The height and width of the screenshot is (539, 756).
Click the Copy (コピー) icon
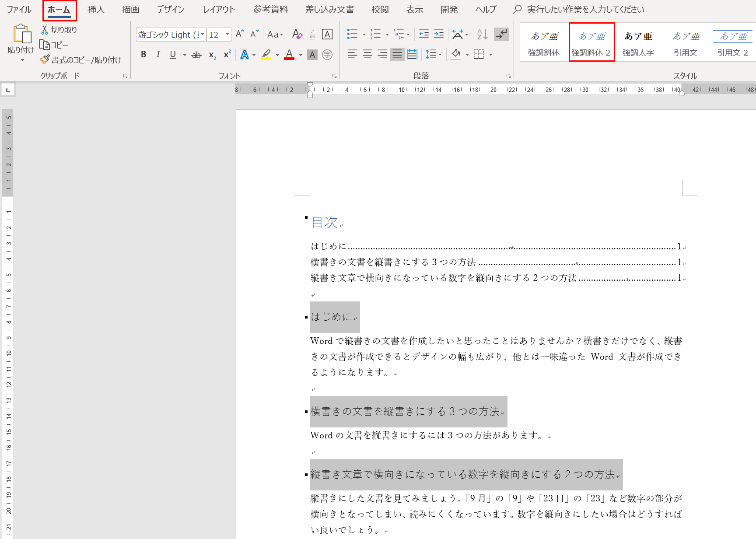(x=44, y=45)
